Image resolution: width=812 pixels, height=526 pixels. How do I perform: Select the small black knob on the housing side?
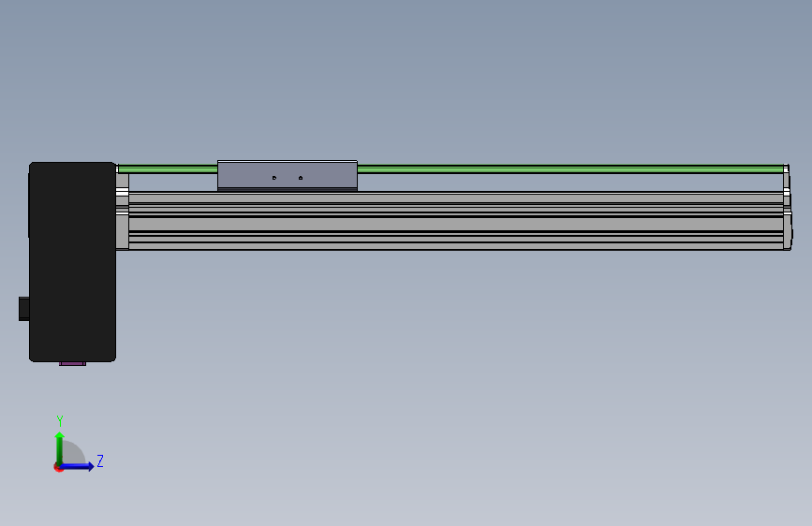pyautogui.click(x=23, y=309)
